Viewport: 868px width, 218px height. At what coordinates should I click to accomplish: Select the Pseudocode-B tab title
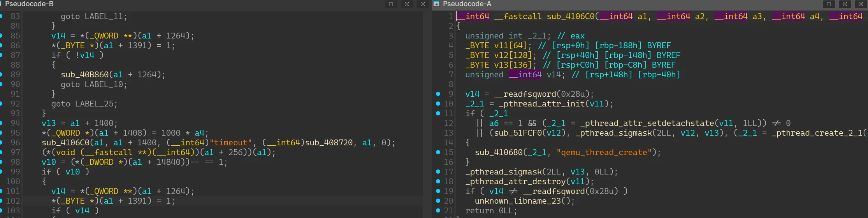pos(29,4)
